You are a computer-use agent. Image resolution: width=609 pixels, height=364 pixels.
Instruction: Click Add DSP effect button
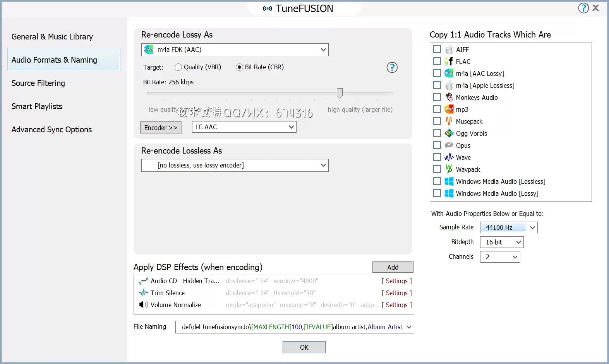393,267
